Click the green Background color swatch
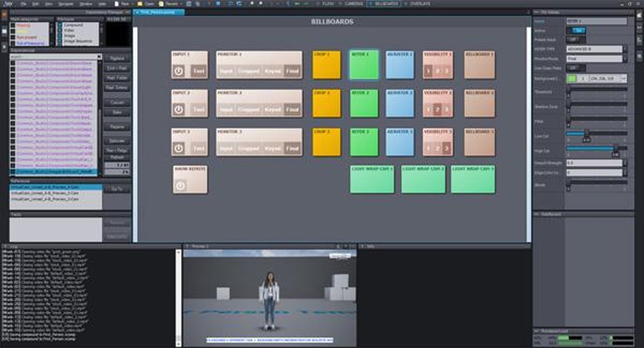The height and width of the screenshot is (348, 644). (571, 78)
